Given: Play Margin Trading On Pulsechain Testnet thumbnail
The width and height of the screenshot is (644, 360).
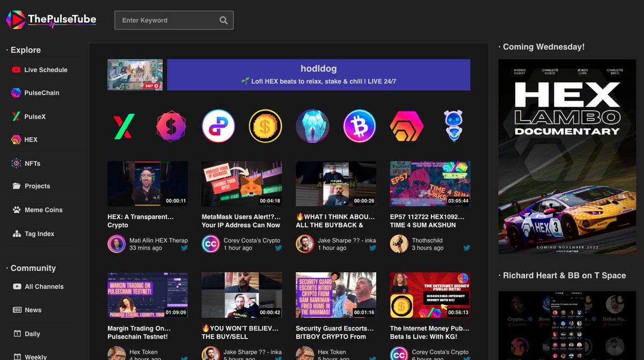Looking at the screenshot, I should click(x=148, y=295).
